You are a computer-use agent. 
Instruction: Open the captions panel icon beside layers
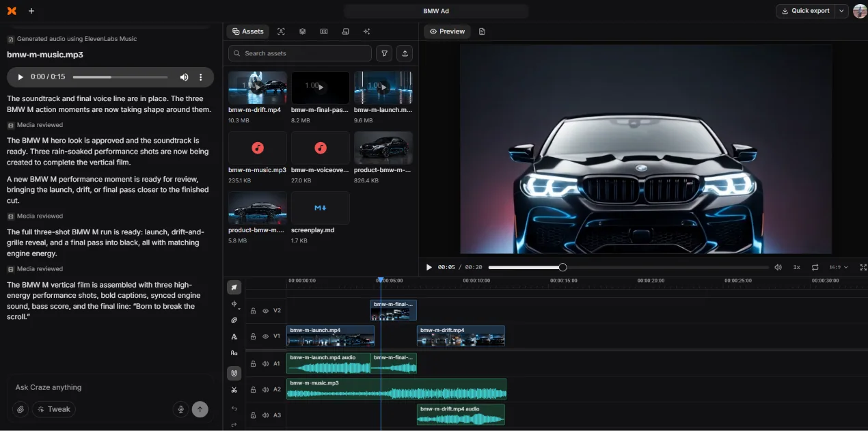click(324, 31)
